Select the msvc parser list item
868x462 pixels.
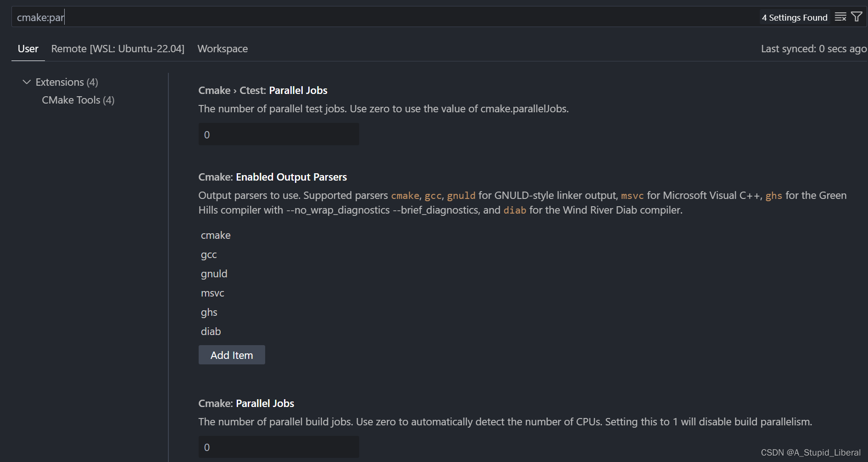[212, 293]
